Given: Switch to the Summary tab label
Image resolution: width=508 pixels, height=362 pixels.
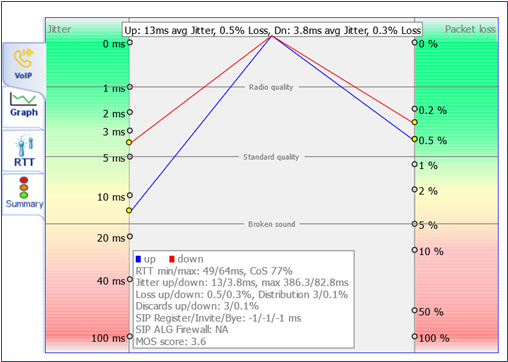Looking at the screenshot, I should click(25, 204).
